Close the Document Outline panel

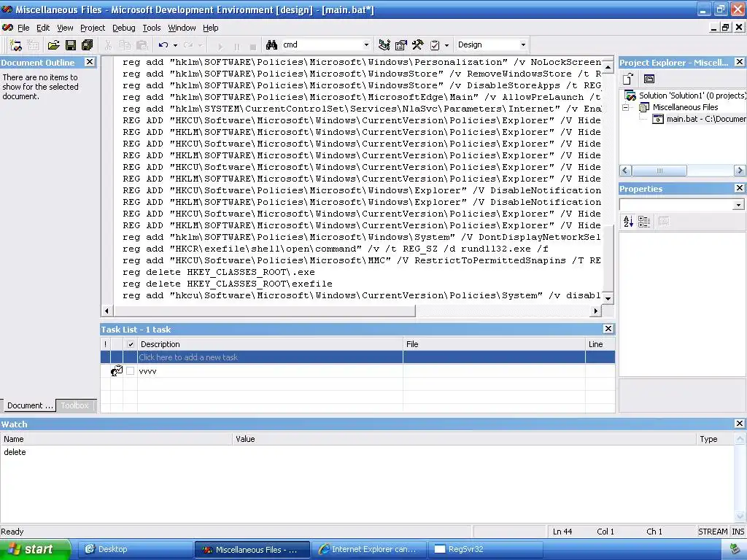90,62
